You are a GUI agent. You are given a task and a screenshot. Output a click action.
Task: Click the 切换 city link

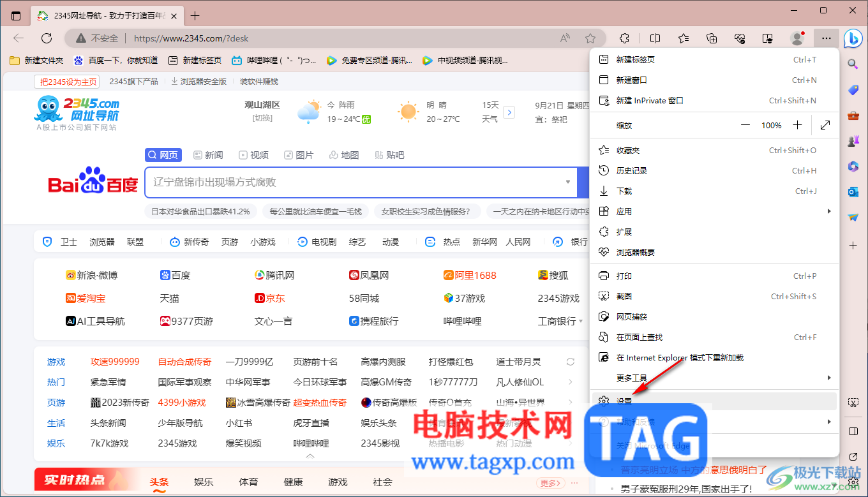pyautogui.click(x=262, y=118)
